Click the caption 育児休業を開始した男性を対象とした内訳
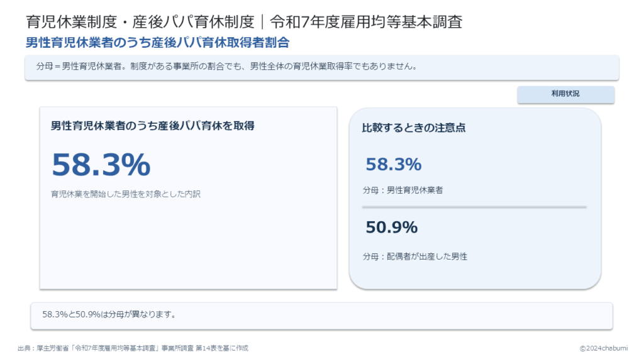Image resolution: width=644 pixels, height=362 pixels. [126, 194]
